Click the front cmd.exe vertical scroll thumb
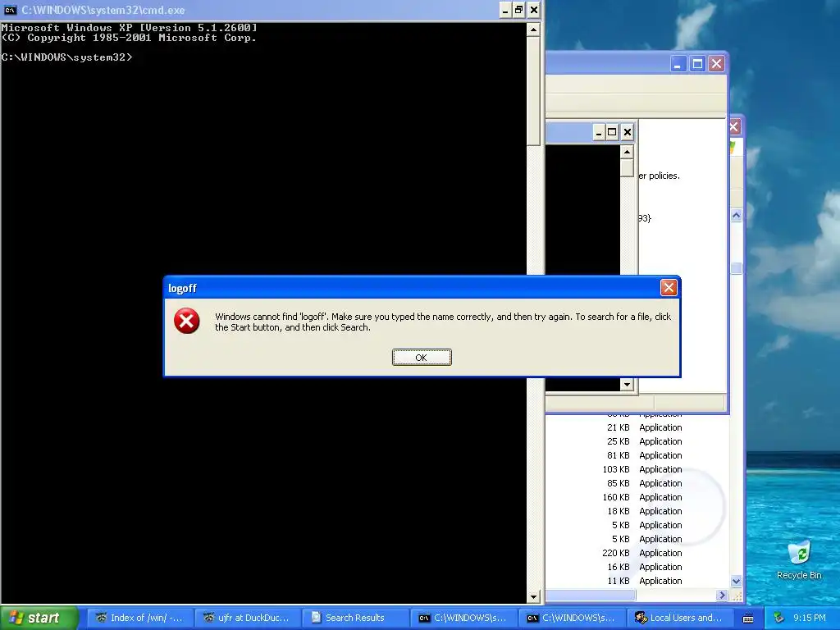Screen dimensions: 840x630 pos(533,91)
